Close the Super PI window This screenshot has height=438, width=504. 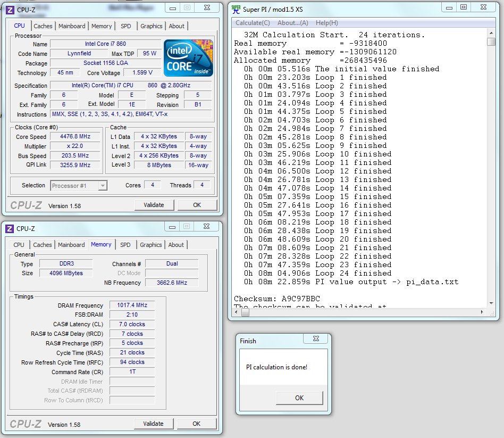click(x=483, y=7)
